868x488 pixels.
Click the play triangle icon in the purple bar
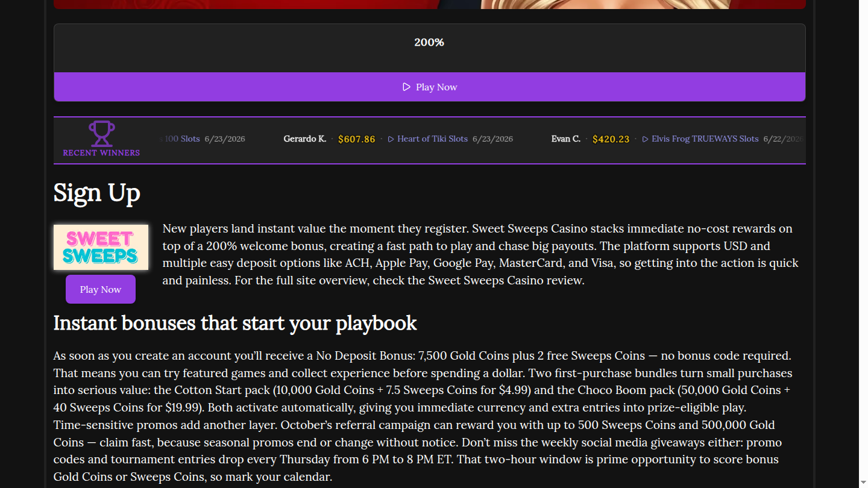click(x=407, y=87)
